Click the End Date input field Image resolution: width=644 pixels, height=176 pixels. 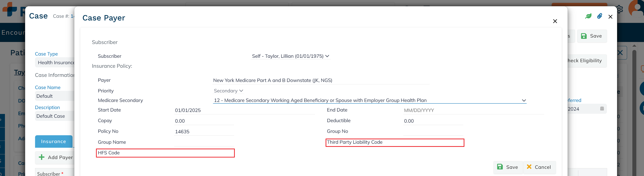pos(473,110)
